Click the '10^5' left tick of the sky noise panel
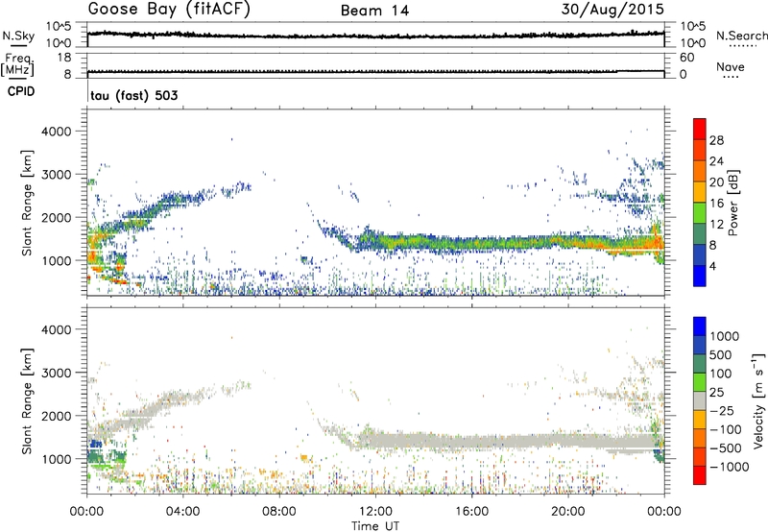 [x=59, y=27]
